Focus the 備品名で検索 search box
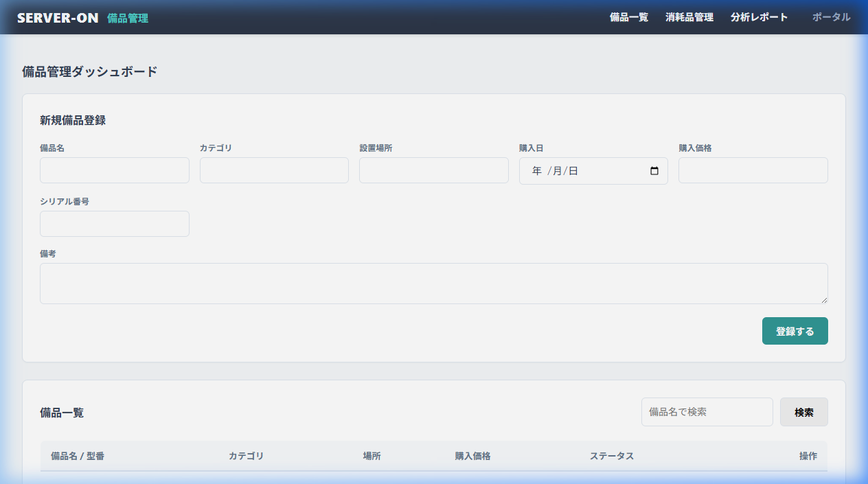Viewport: 868px width, 484px height. pyautogui.click(x=707, y=412)
